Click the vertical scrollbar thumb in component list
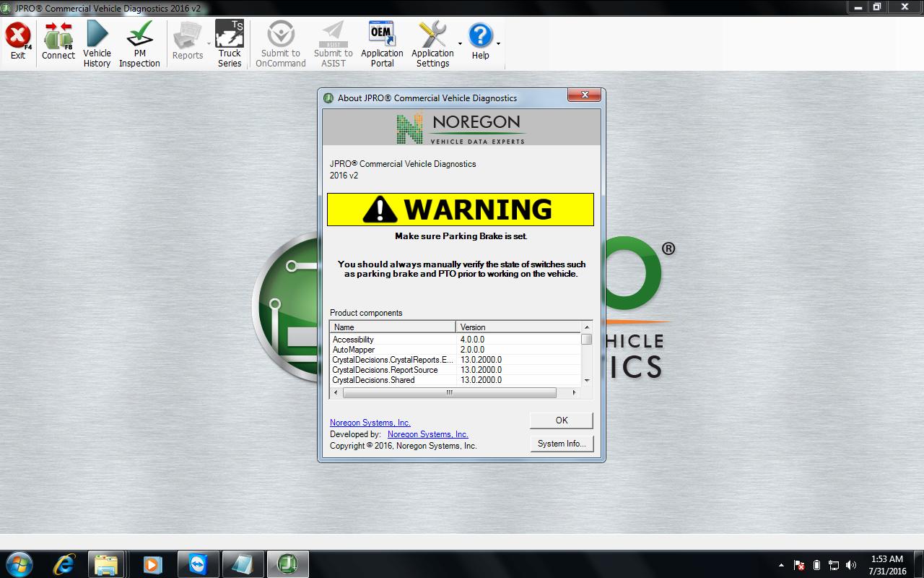The height and width of the screenshot is (578, 924). [x=587, y=340]
